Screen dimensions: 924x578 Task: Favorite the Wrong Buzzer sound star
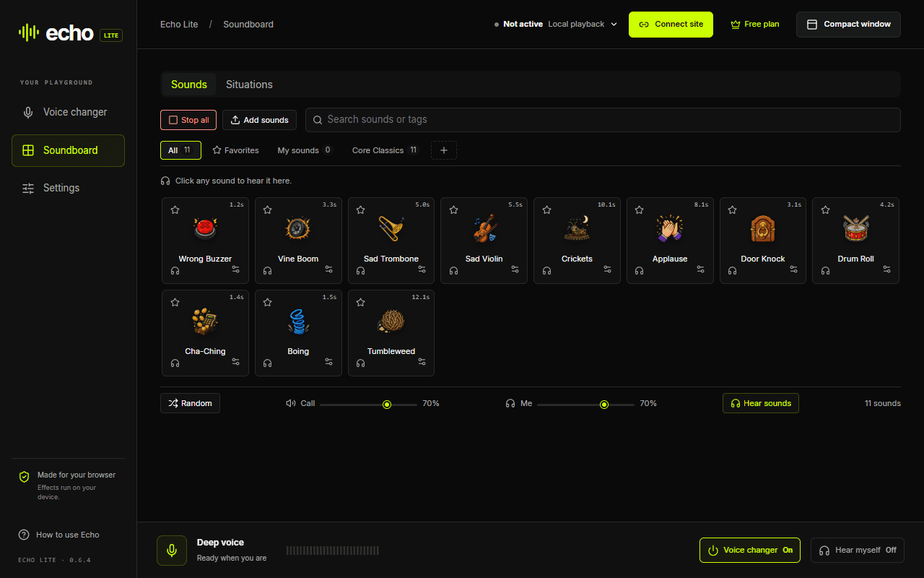pyautogui.click(x=175, y=210)
